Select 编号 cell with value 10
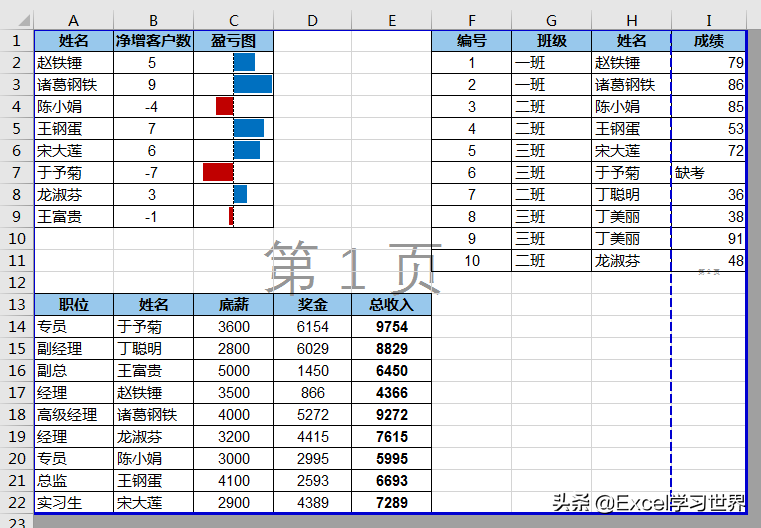This screenshot has height=528, width=761. (471, 261)
